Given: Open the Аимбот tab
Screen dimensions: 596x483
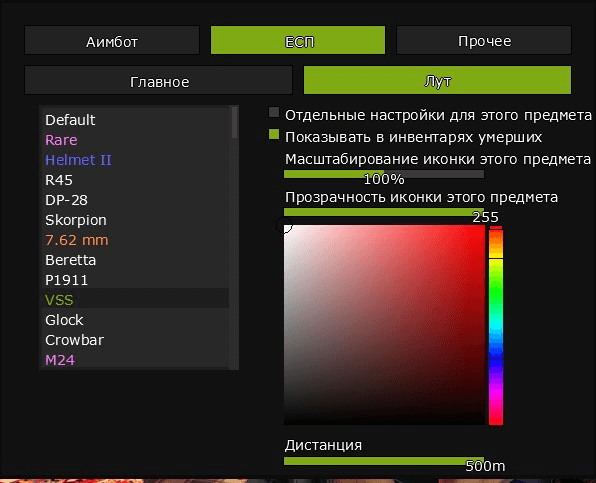Looking at the screenshot, I should pyautogui.click(x=112, y=40).
